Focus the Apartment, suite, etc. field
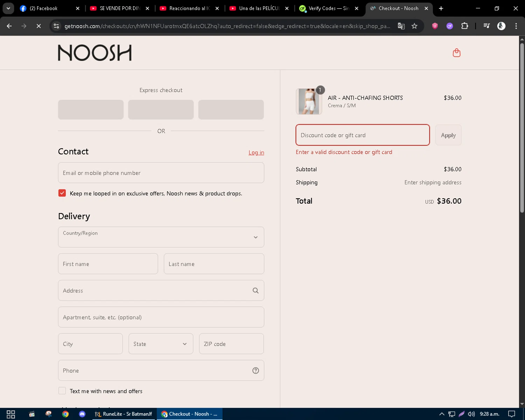This screenshot has width=525, height=420. click(x=161, y=317)
